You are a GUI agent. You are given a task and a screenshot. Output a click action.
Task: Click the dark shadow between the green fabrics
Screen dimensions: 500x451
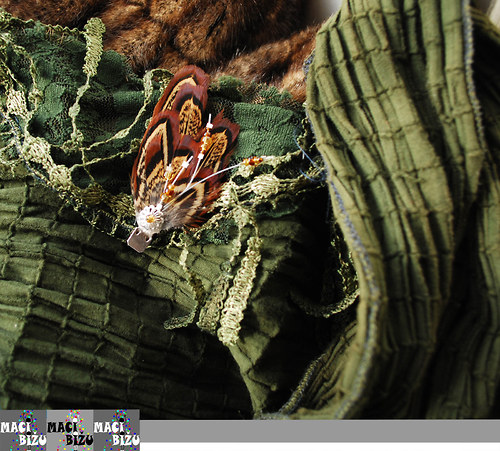tap(320, 240)
